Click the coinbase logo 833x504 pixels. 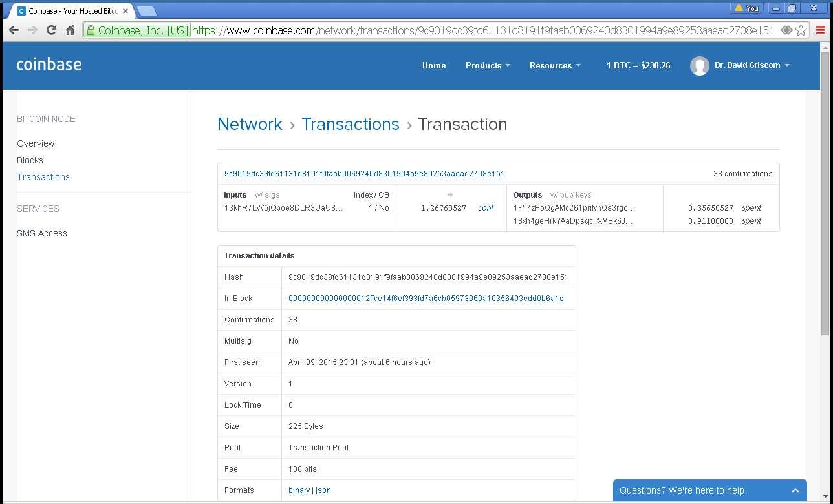[49, 65]
